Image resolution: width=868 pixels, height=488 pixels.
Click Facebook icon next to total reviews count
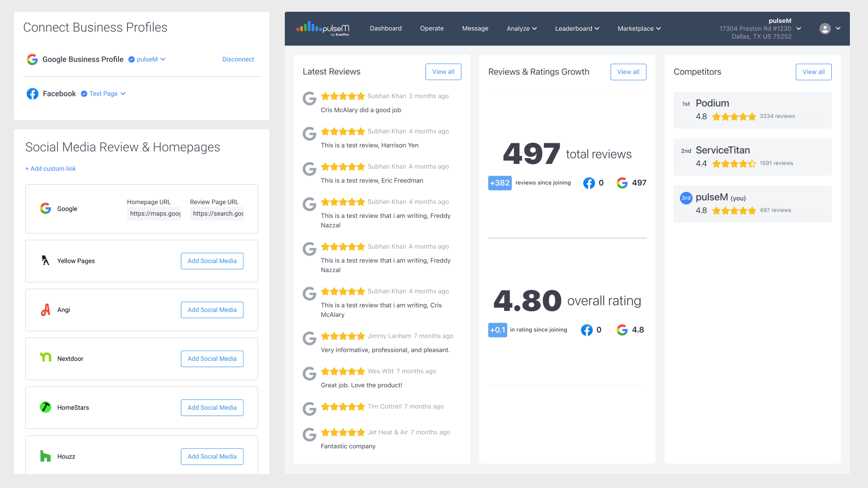coord(589,183)
